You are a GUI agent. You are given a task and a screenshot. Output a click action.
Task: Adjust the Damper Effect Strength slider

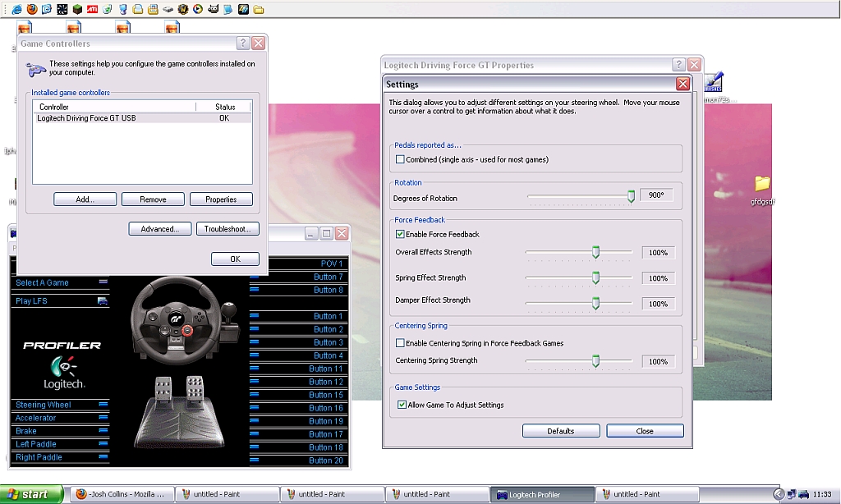coord(595,304)
